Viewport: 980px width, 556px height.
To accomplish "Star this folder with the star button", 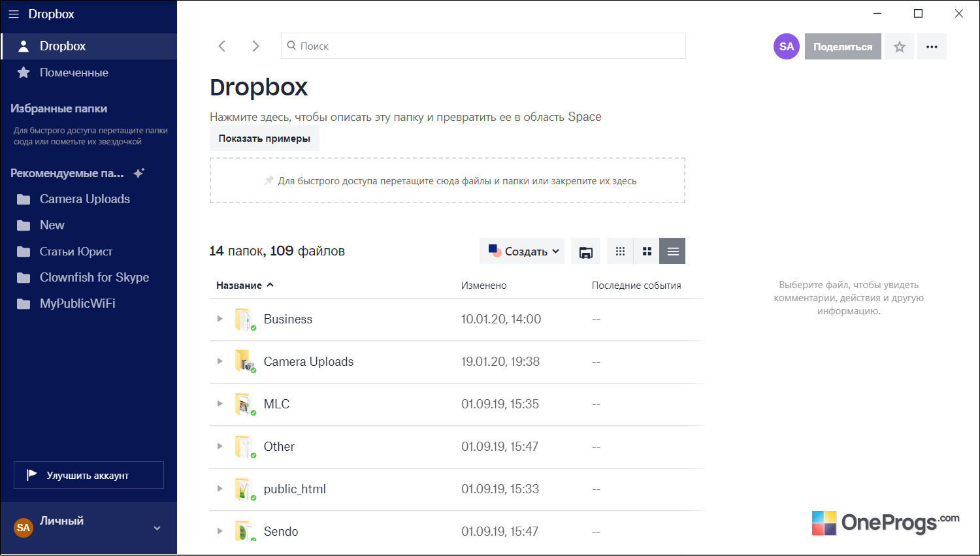I will [900, 46].
